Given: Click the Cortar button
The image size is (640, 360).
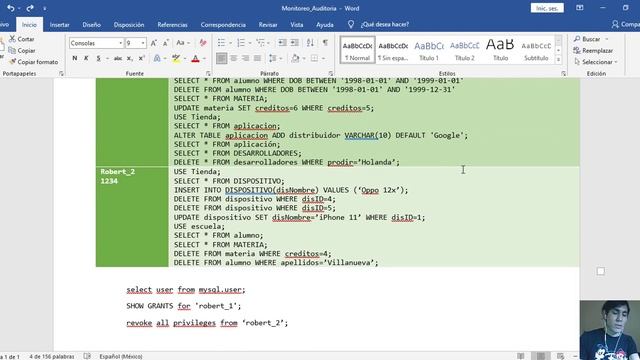Looking at the screenshot, I should [22, 39].
